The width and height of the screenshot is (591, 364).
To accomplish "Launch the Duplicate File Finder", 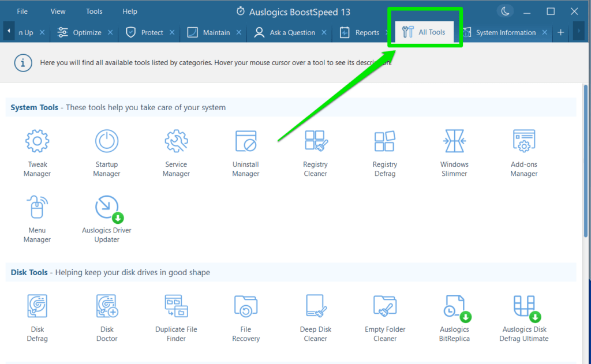I will tap(176, 316).
